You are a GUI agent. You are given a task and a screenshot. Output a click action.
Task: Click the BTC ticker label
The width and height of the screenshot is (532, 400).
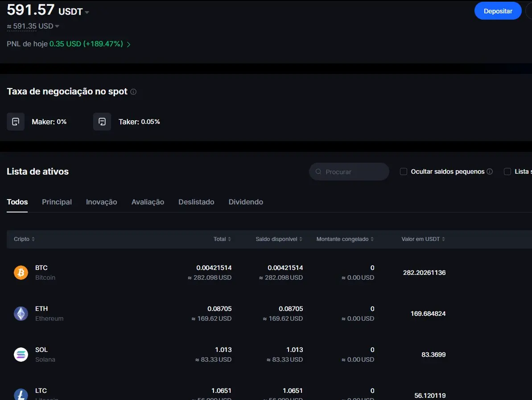[x=41, y=268]
